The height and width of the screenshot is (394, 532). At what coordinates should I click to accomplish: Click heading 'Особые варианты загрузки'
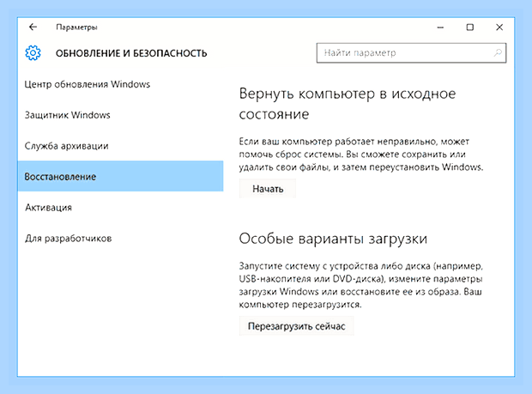point(333,239)
